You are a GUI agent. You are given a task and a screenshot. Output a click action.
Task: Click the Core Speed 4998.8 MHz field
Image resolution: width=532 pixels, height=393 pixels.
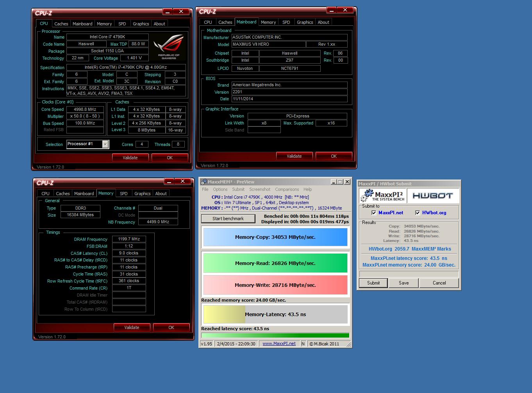pos(85,109)
